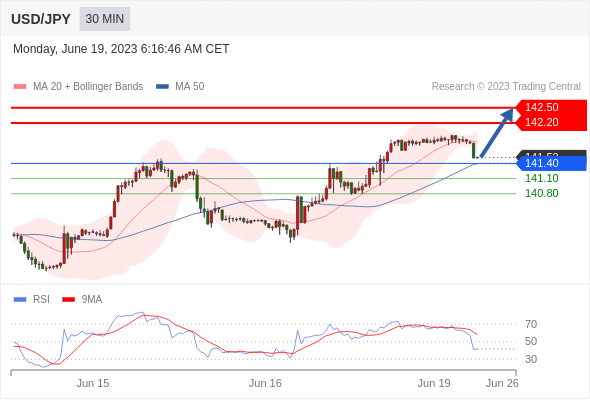Toggle the RSI legend entry
This screenshot has height=400, width=590.
32,300
